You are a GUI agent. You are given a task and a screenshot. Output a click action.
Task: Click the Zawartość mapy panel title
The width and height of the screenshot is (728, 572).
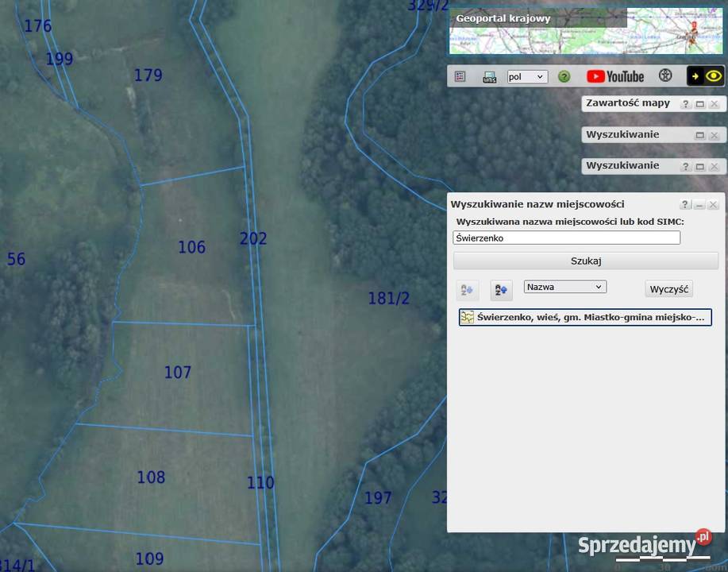click(627, 103)
